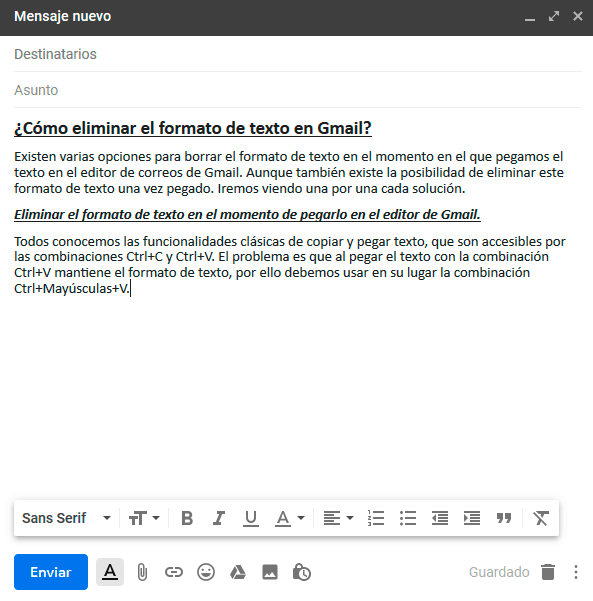This screenshot has width=593, height=601.
Task: Click the paragraph starting with Existen varias opciones
Action: 289,172
